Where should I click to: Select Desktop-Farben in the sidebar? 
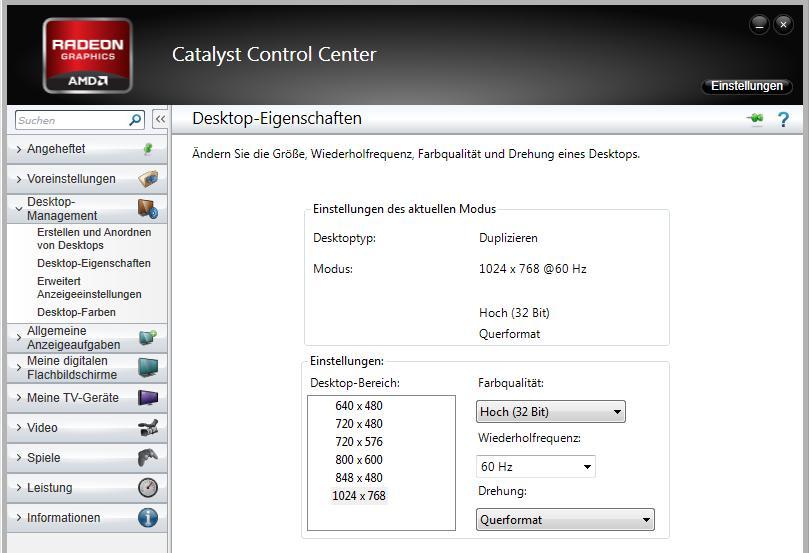click(76, 312)
